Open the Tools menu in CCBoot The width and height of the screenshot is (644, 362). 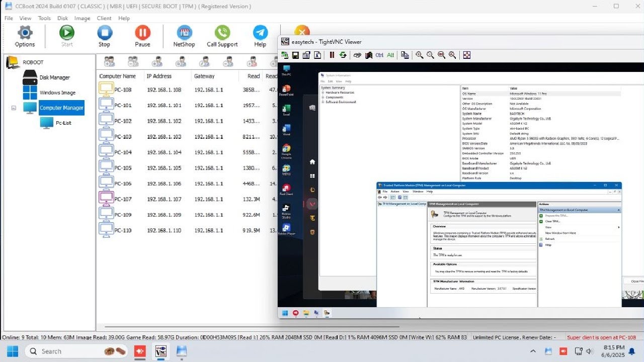(44, 18)
